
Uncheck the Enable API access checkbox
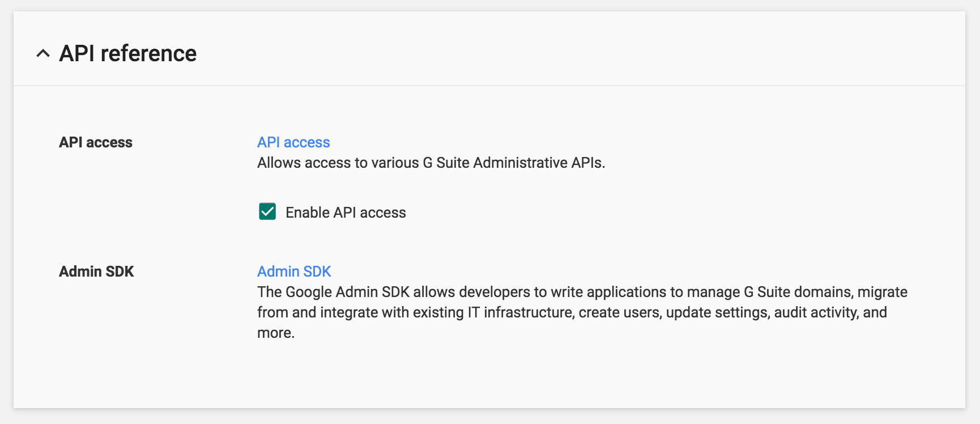pyautogui.click(x=267, y=211)
